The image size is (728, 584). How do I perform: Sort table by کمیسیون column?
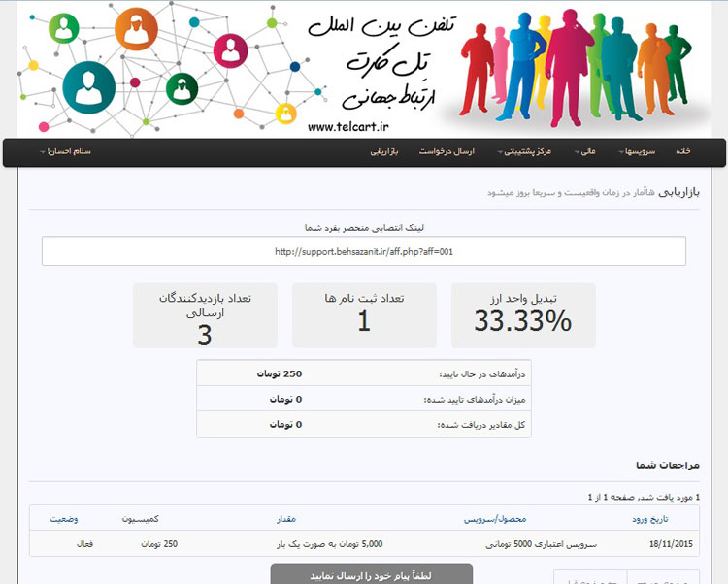coord(140,519)
